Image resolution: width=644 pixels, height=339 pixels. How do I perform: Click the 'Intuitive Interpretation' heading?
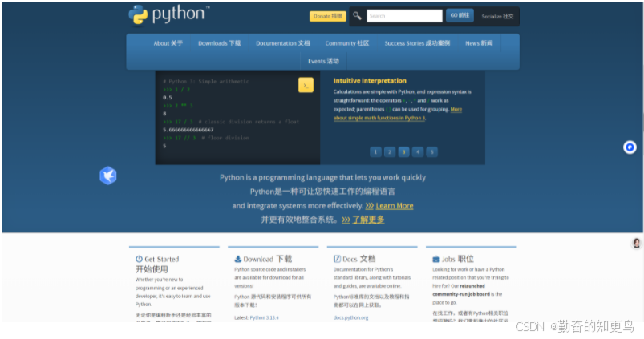pos(370,81)
